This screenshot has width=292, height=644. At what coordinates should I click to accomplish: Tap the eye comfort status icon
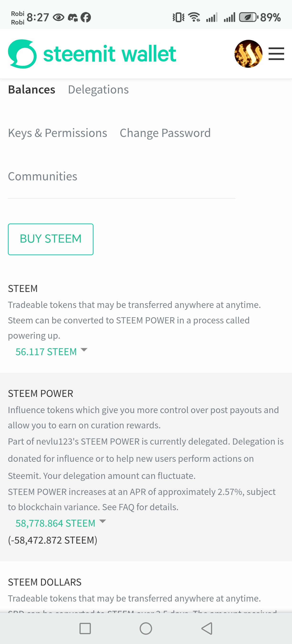pyautogui.click(x=59, y=17)
